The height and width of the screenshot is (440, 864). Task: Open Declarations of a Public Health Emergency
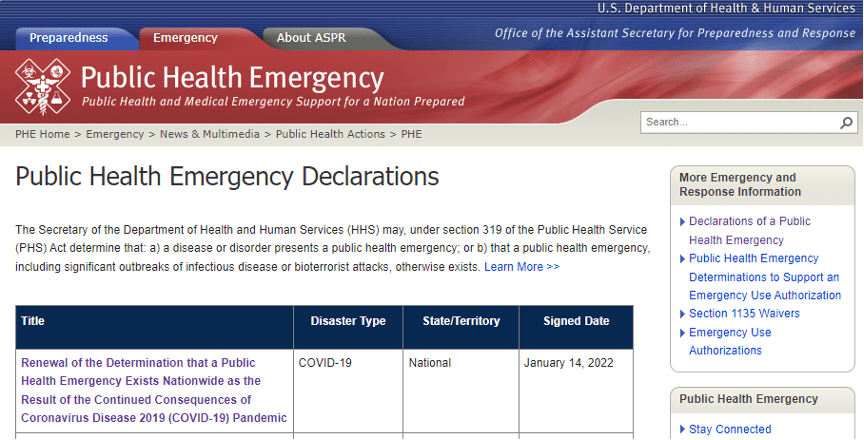pyautogui.click(x=749, y=230)
